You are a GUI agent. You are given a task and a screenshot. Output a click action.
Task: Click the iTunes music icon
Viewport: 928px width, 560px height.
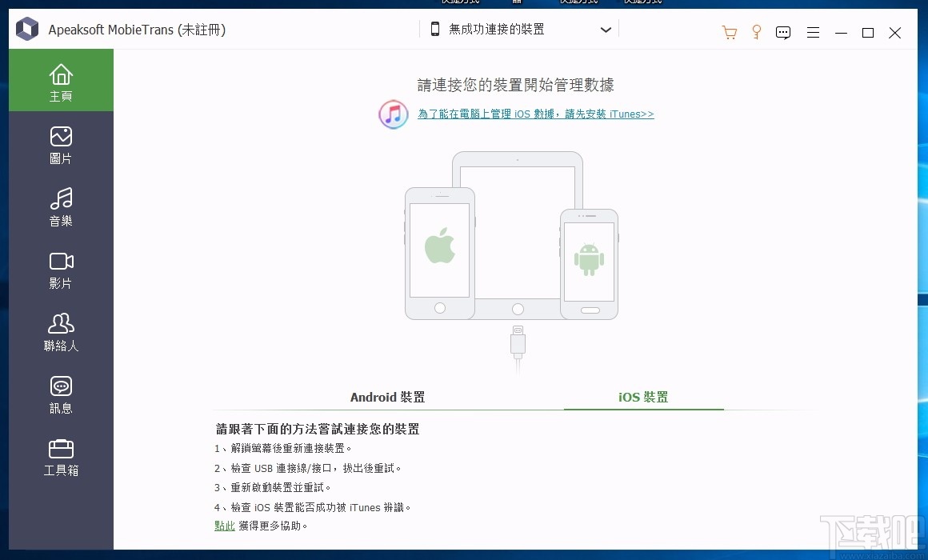coord(394,114)
